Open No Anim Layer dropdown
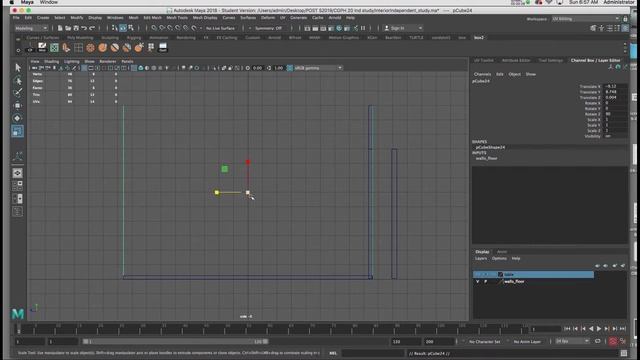The width and height of the screenshot is (640, 360). pyautogui.click(x=527, y=341)
